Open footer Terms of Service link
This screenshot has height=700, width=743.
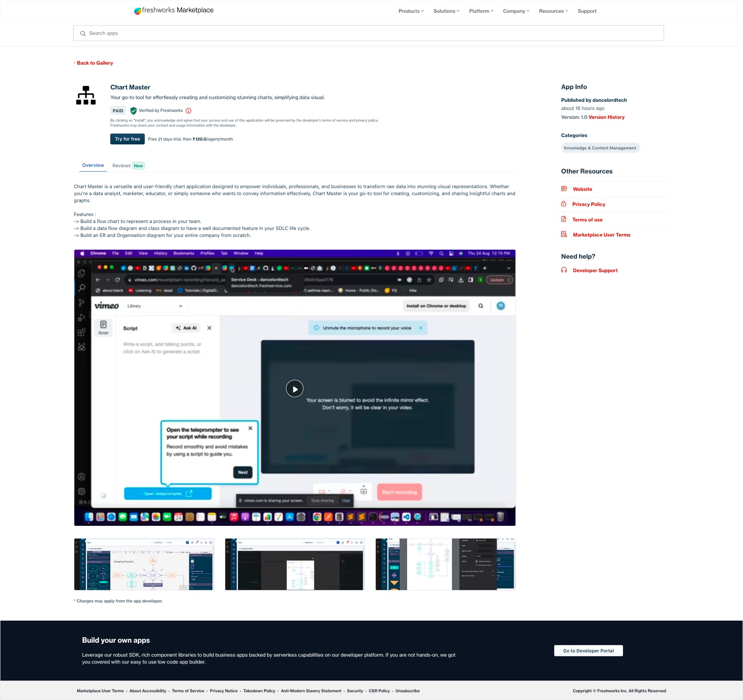[x=188, y=691]
